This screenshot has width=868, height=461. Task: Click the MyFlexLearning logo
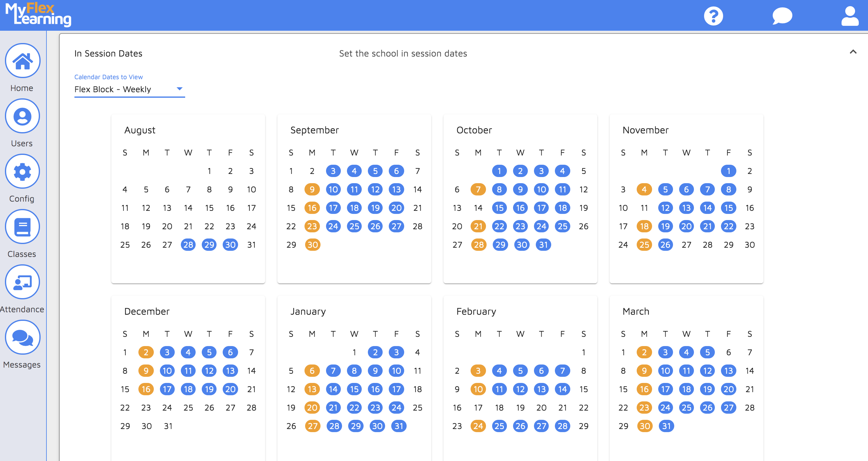38,15
